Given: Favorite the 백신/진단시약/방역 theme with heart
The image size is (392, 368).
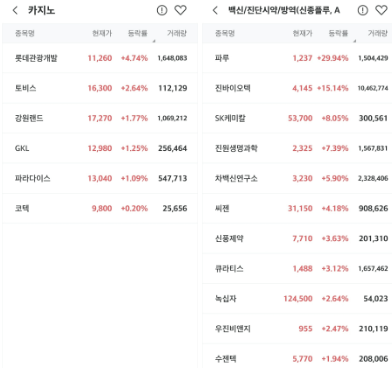Looking at the screenshot, I should pyautogui.click(x=381, y=10).
